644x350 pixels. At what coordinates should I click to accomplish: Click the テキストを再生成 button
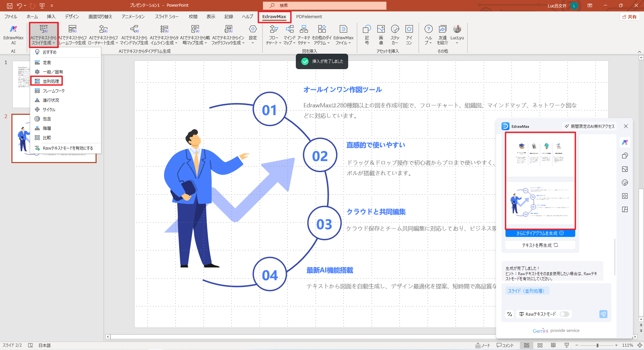click(540, 245)
